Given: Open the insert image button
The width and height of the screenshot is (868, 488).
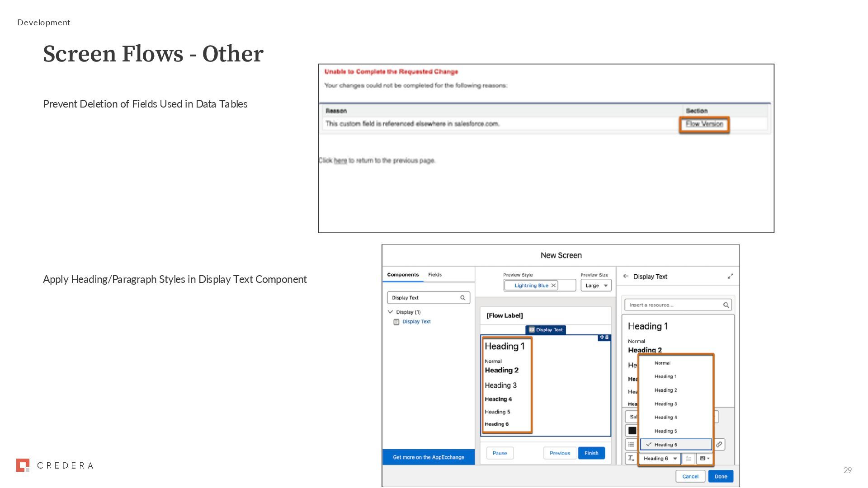Looking at the screenshot, I should (x=704, y=458).
